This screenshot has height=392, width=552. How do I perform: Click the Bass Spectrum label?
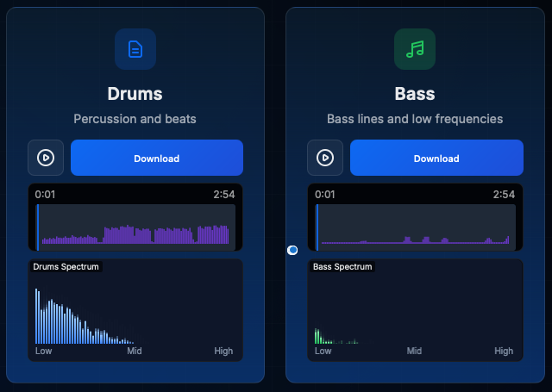pyautogui.click(x=342, y=267)
